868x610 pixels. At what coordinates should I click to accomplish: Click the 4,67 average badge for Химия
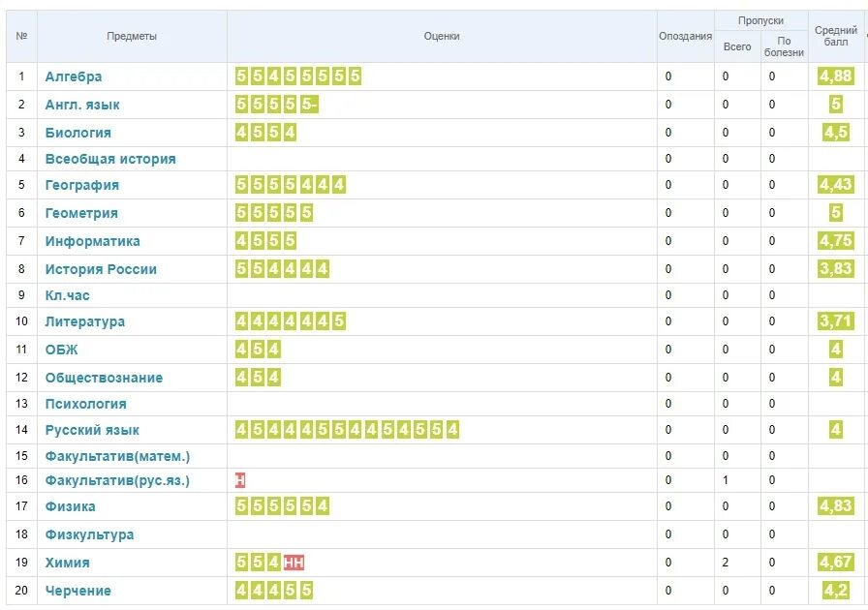tap(835, 562)
